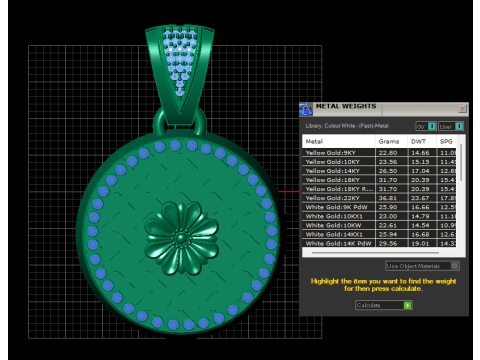Click the Metal Weights title bar
This screenshot has height=360, width=480.
point(383,109)
